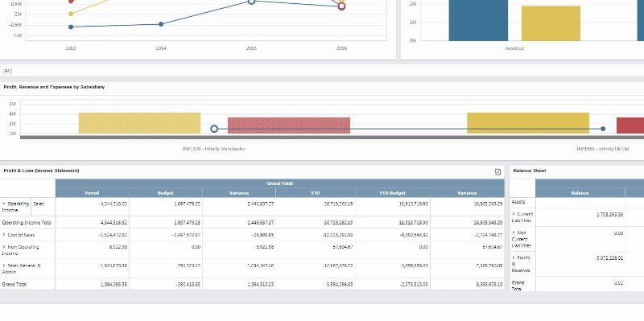Click the export icon on Profit & Loss panel

pos(497,172)
